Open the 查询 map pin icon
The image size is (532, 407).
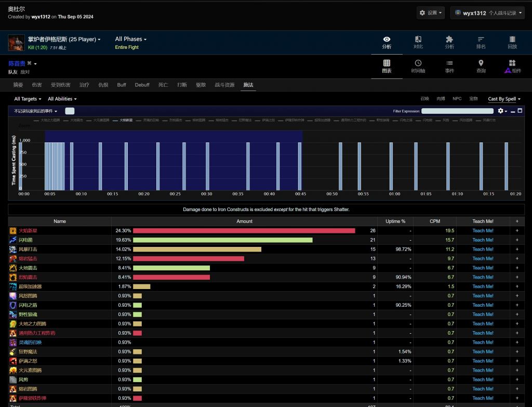(x=481, y=66)
